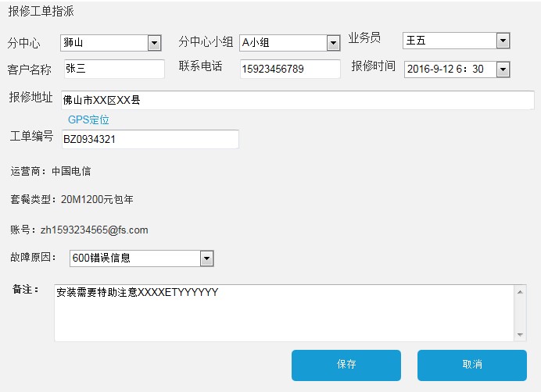
Task: Click the 套餐类型：20M1200元包年 text
Action: (72, 199)
